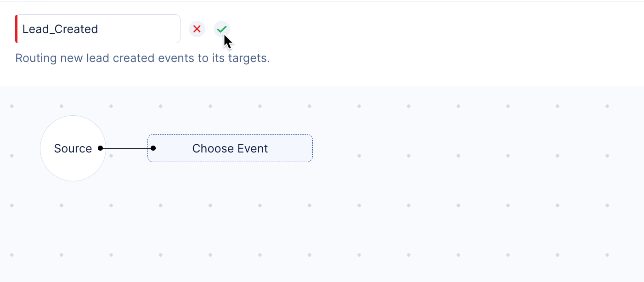The width and height of the screenshot is (644, 282).
Task: Click the connector dot on the Source node
Action: 100,148
